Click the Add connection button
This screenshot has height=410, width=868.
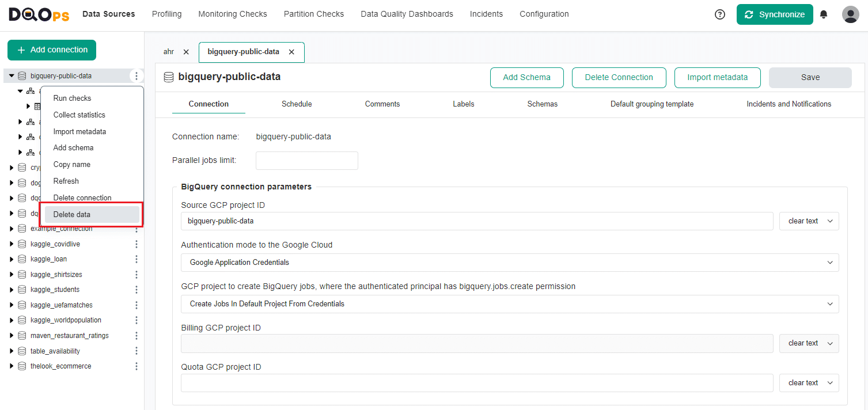(x=52, y=50)
